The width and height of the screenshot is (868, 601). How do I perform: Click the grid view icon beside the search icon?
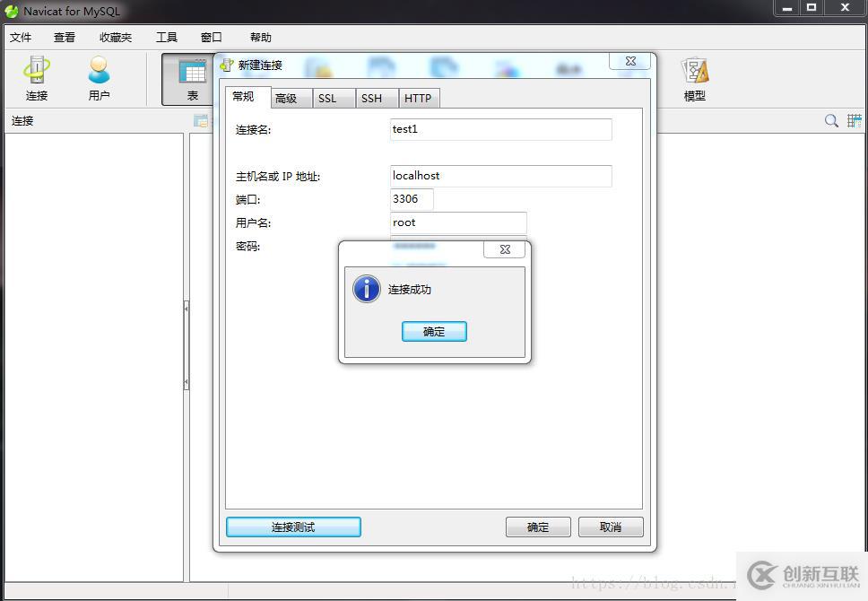[x=852, y=119]
